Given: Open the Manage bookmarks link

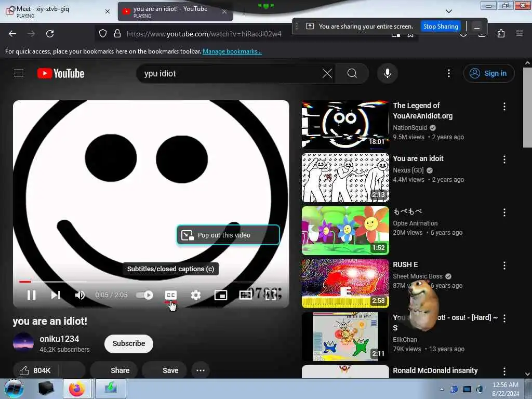Looking at the screenshot, I should [x=232, y=51].
